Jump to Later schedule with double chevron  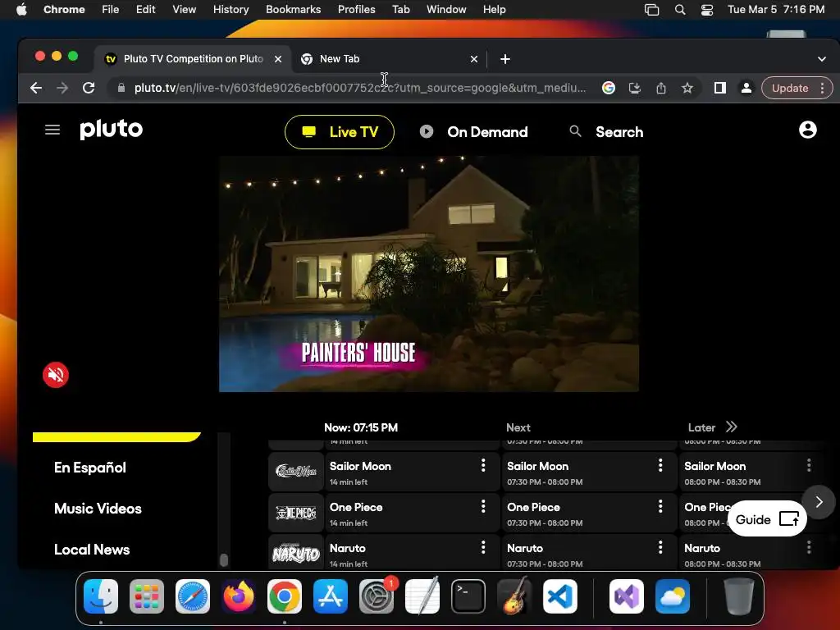tap(731, 427)
